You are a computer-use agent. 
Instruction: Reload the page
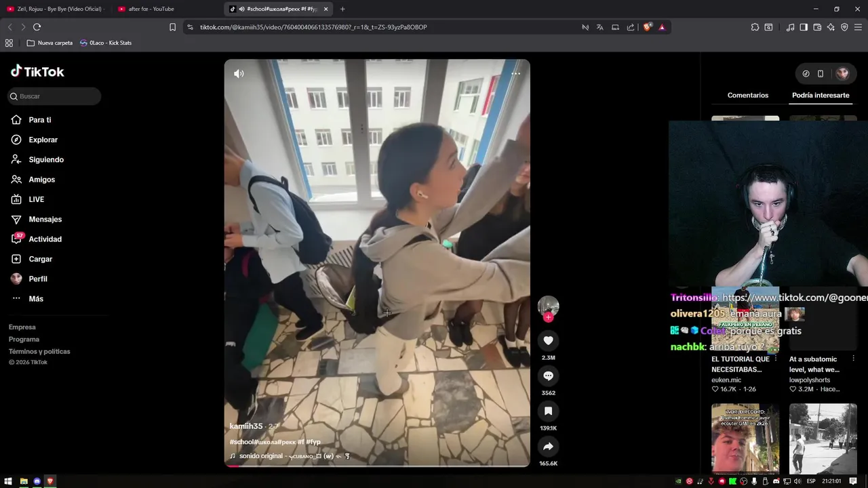pos(37,27)
